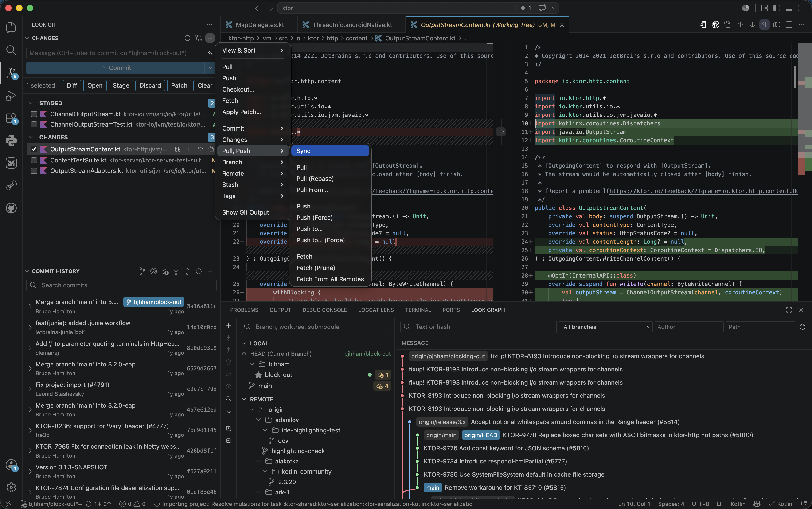The width and height of the screenshot is (812, 509).
Task: Refresh the Commit History list
Action: [x=199, y=271]
